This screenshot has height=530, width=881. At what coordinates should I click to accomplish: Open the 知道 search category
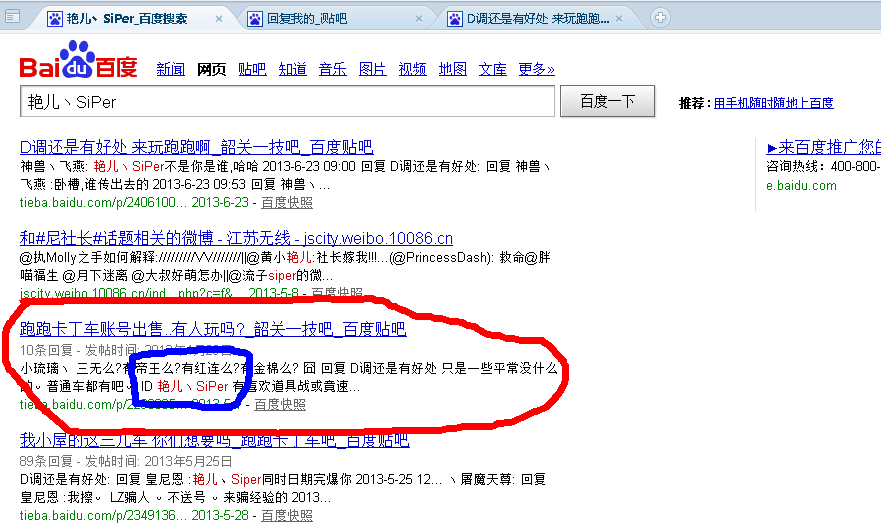click(x=293, y=69)
